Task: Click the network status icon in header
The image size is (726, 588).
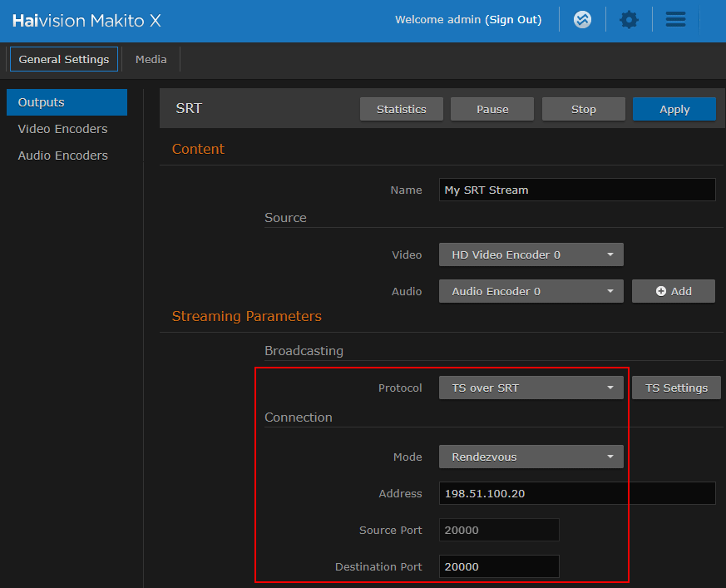Action: point(583,20)
